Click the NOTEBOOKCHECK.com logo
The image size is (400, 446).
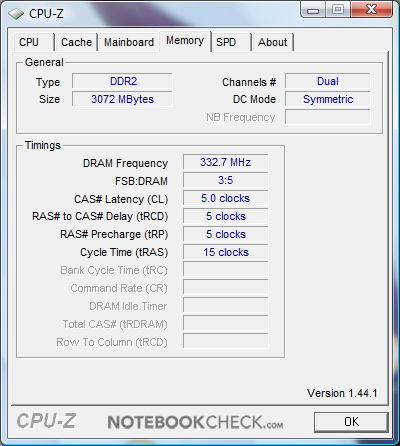click(x=195, y=422)
